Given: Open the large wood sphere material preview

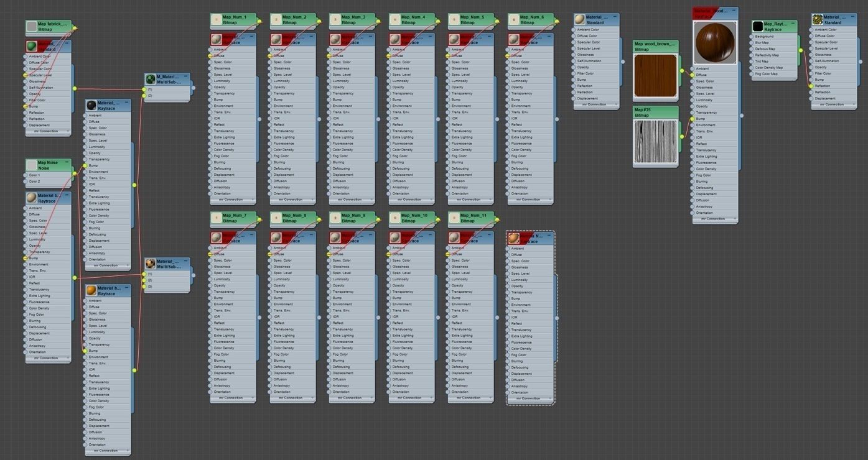Looking at the screenshot, I should pyautogui.click(x=715, y=42).
